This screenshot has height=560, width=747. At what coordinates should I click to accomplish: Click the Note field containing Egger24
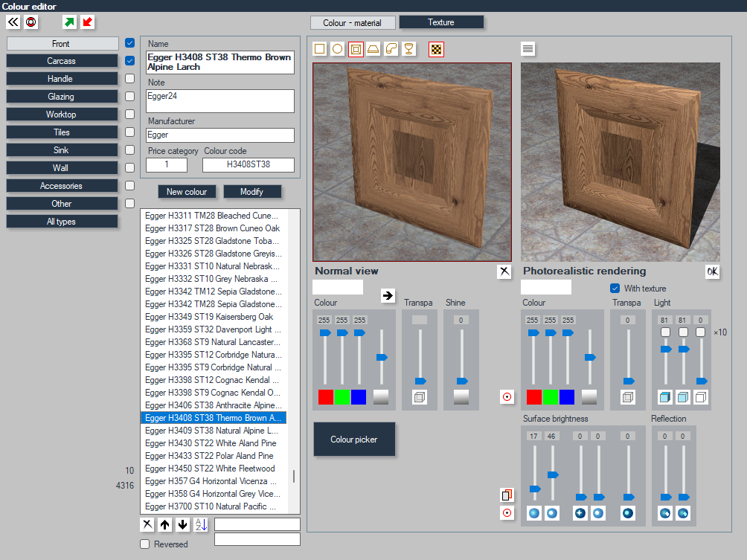pos(220,101)
